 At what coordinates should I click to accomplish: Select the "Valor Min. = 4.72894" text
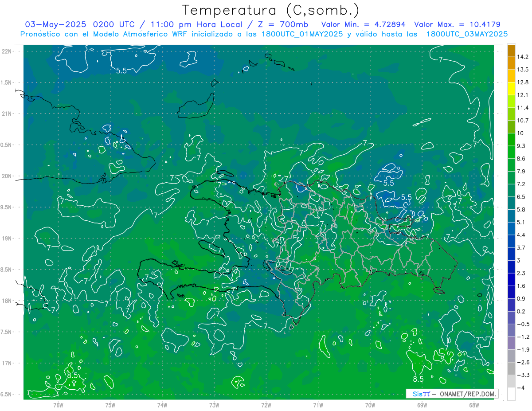(x=364, y=24)
